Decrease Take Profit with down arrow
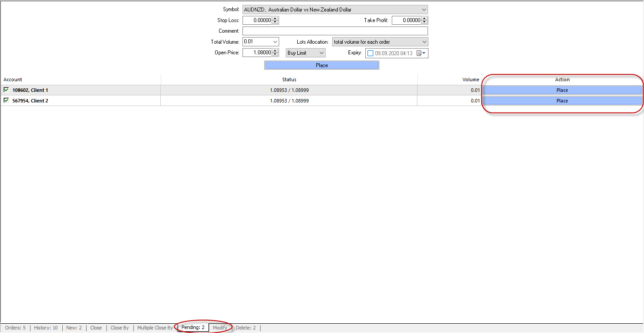 pos(424,22)
